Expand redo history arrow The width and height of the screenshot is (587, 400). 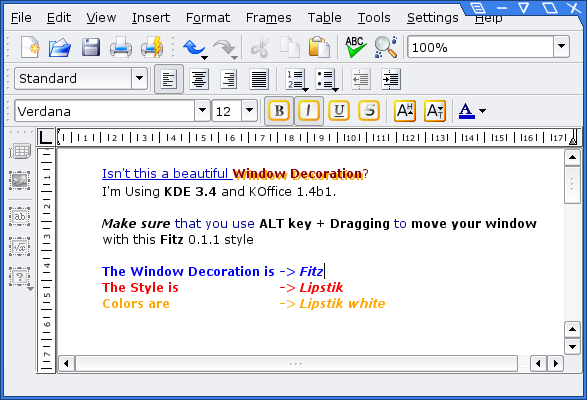[x=234, y=58]
